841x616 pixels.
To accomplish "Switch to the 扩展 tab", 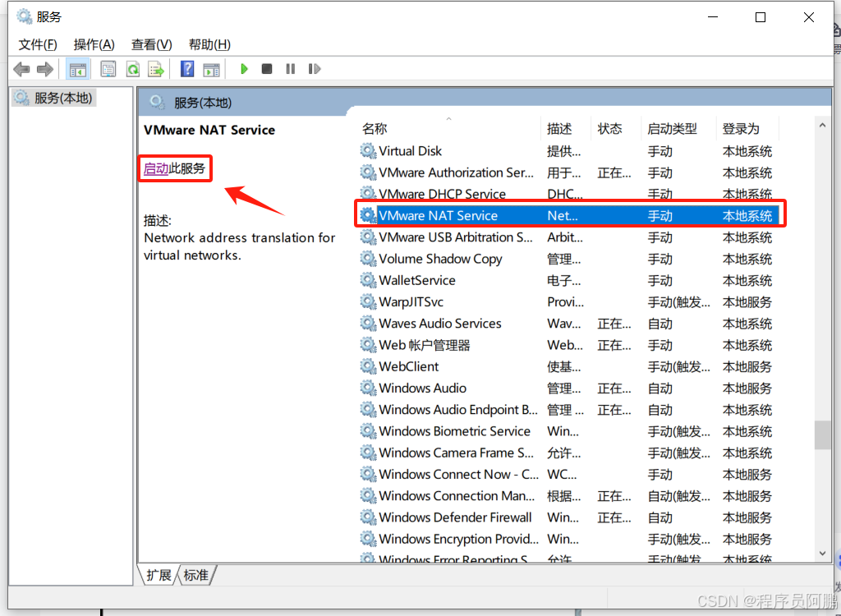I will click(x=159, y=575).
